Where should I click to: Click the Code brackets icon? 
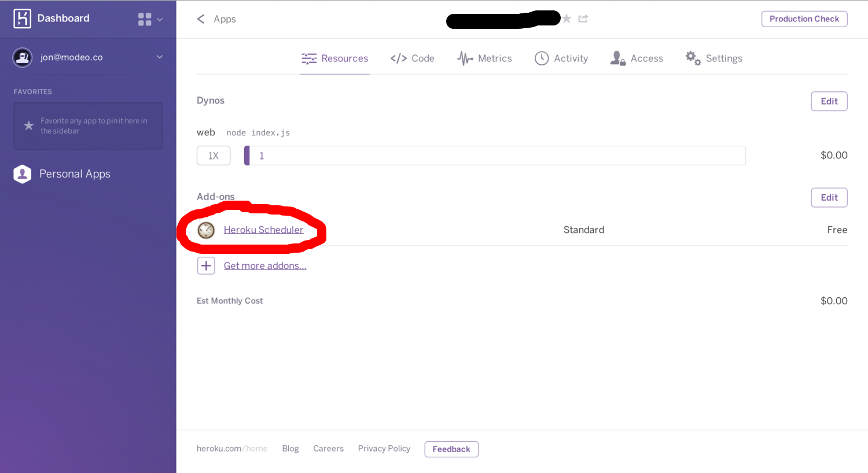coord(398,58)
